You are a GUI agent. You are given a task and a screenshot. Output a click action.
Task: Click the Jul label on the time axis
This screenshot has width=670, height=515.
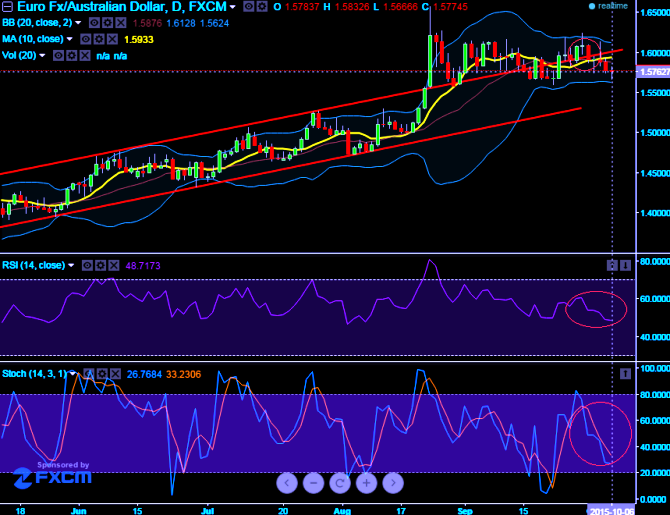[208, 511]
